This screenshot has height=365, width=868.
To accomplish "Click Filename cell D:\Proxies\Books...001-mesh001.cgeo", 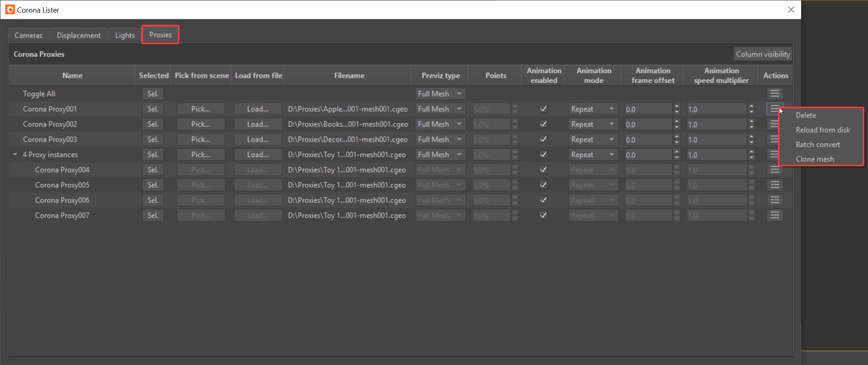I will [348, 124].
